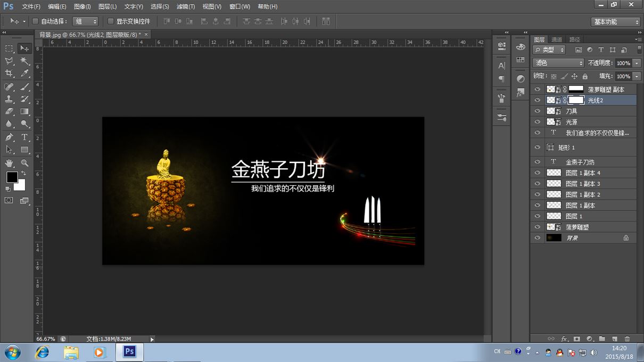Select the Healing Brush tool
The height and width of the screenshot is (362, 644).
click(9, 87)
